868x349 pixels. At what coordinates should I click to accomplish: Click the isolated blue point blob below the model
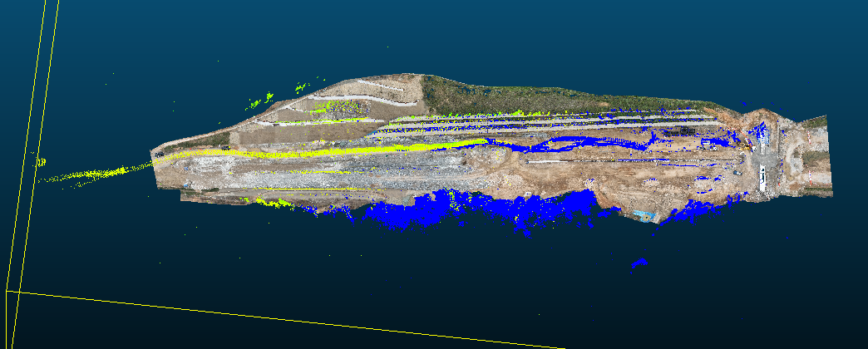point(639,263)
